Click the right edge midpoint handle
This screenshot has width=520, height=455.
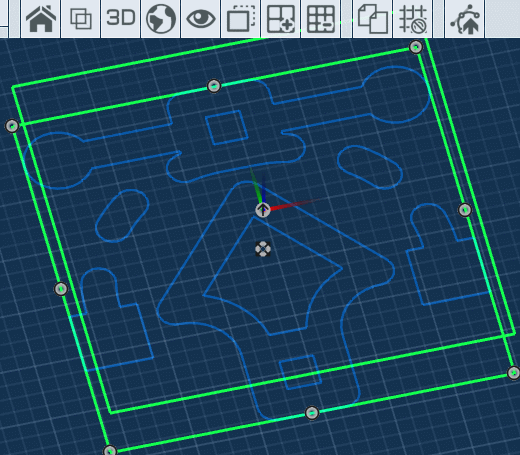point(465,210)
